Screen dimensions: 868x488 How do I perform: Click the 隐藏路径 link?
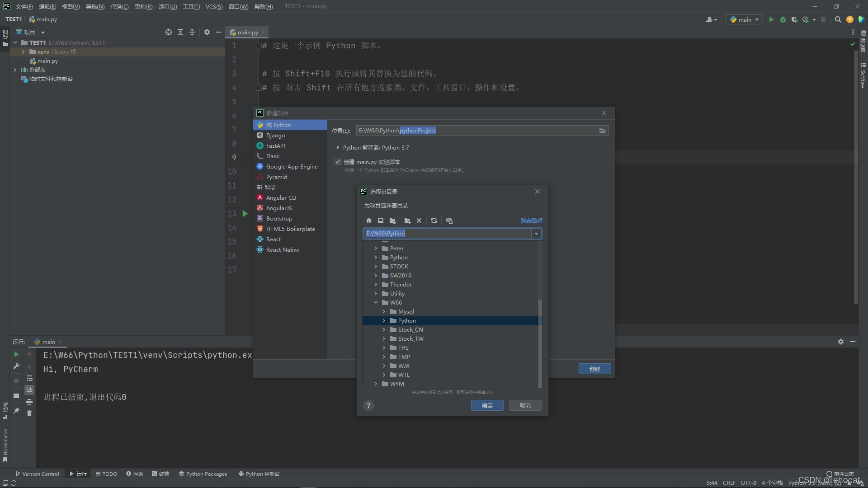point(532,221)
